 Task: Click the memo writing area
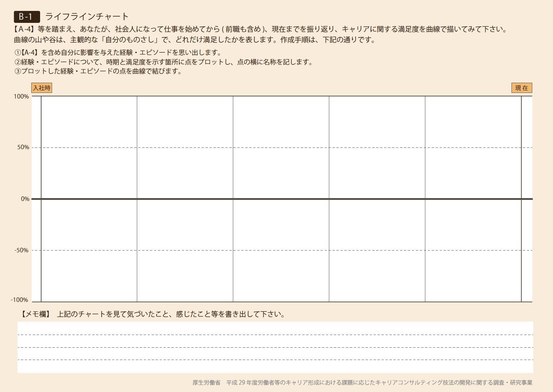pyautogui.click(x=275, y=347)
